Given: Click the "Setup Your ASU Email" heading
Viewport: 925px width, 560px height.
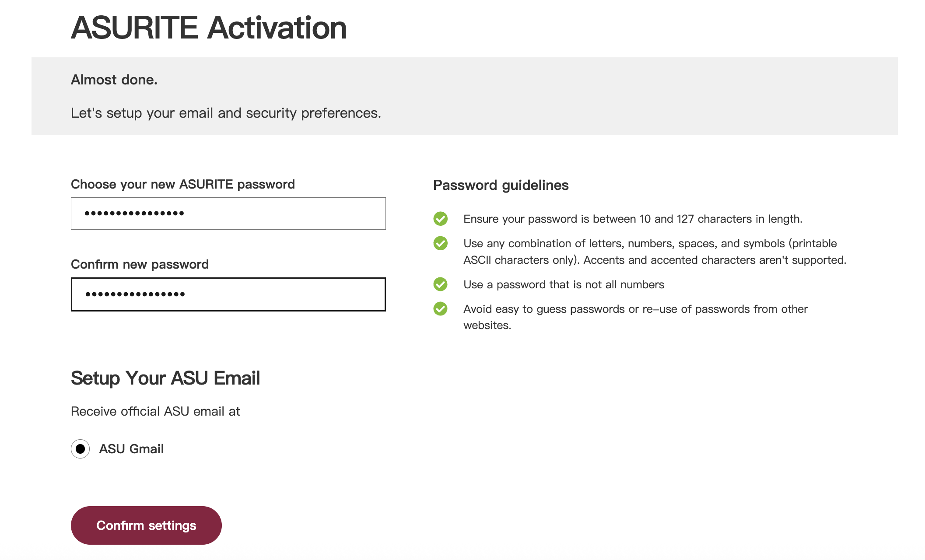Looking at the screenshot, I should pos(165,378).
